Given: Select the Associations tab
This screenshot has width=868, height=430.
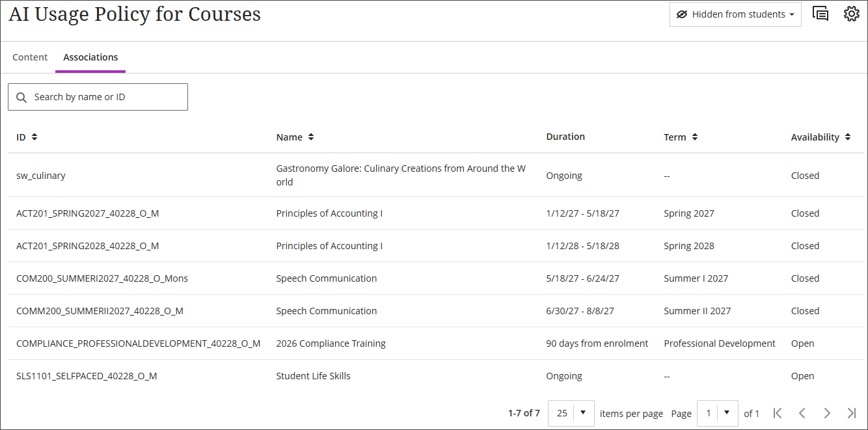Looking at the screenshot, I should [90, 57].
